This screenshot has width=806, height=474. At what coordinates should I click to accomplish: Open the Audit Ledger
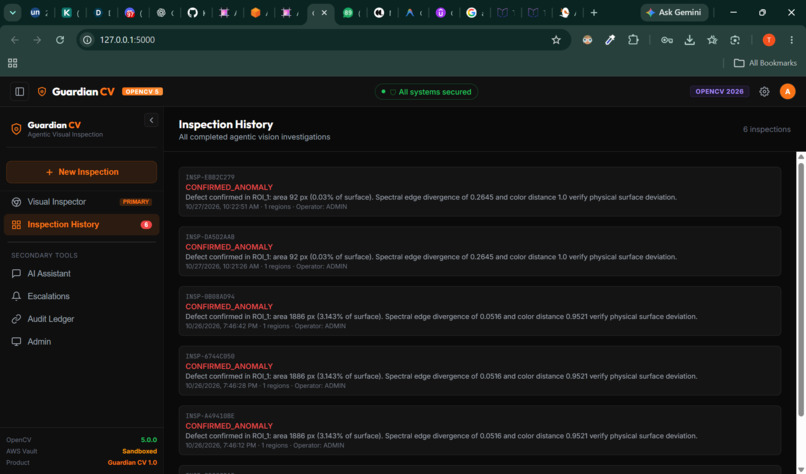[81, 319]
